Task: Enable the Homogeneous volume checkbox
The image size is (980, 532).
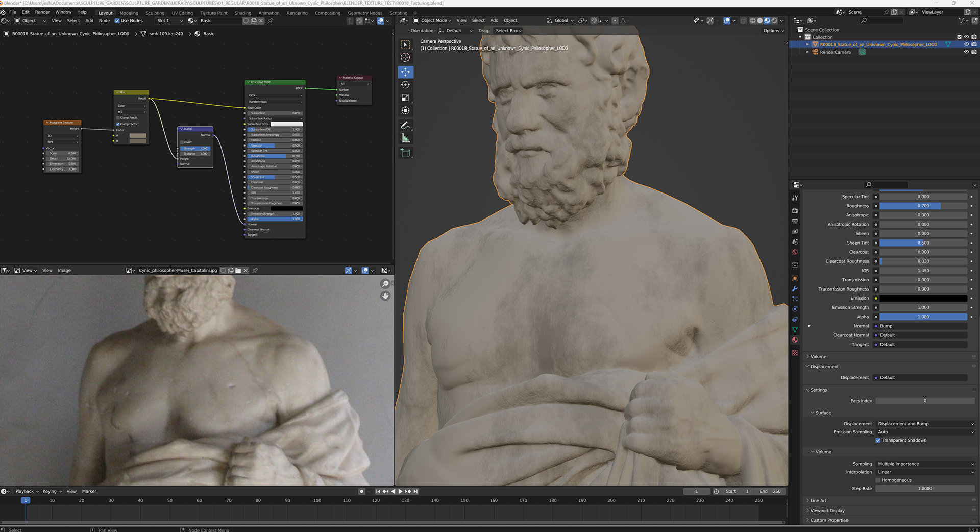Action: [x=878, y=480]
